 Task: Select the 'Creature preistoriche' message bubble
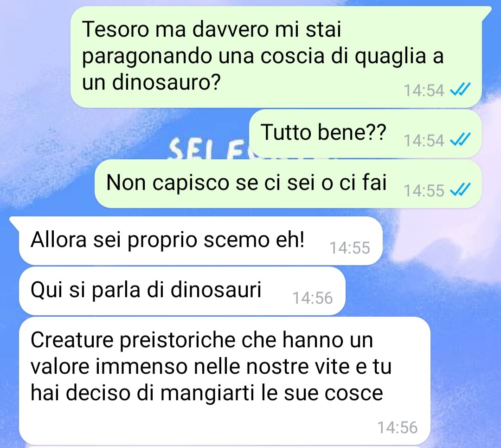click(225, 381)
